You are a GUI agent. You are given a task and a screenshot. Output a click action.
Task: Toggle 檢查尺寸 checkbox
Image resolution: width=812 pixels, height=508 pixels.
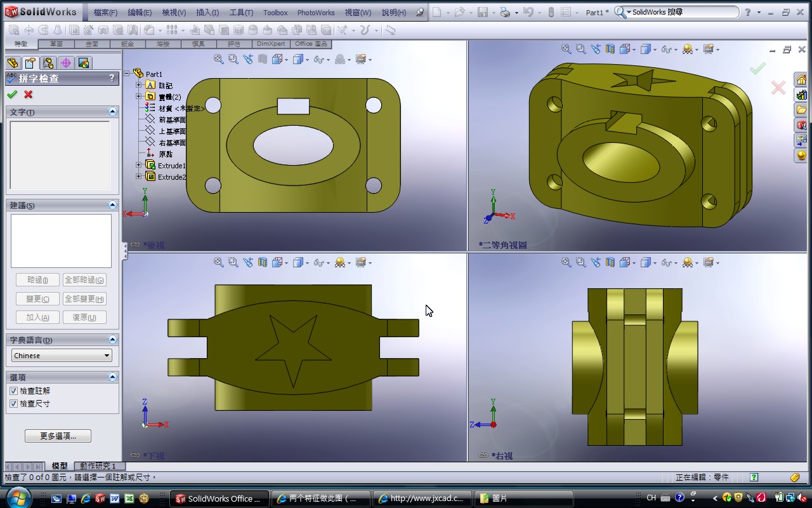(14, 404)
